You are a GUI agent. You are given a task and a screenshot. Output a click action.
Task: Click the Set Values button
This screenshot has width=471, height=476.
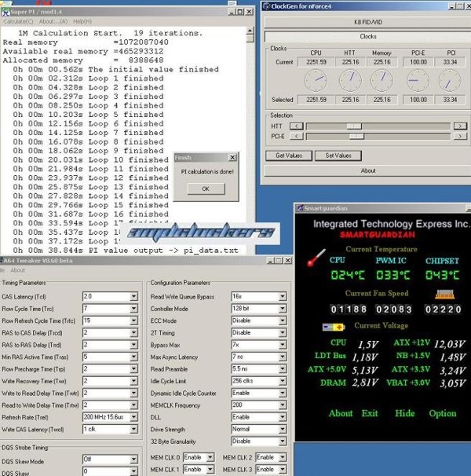click(338, 156)
